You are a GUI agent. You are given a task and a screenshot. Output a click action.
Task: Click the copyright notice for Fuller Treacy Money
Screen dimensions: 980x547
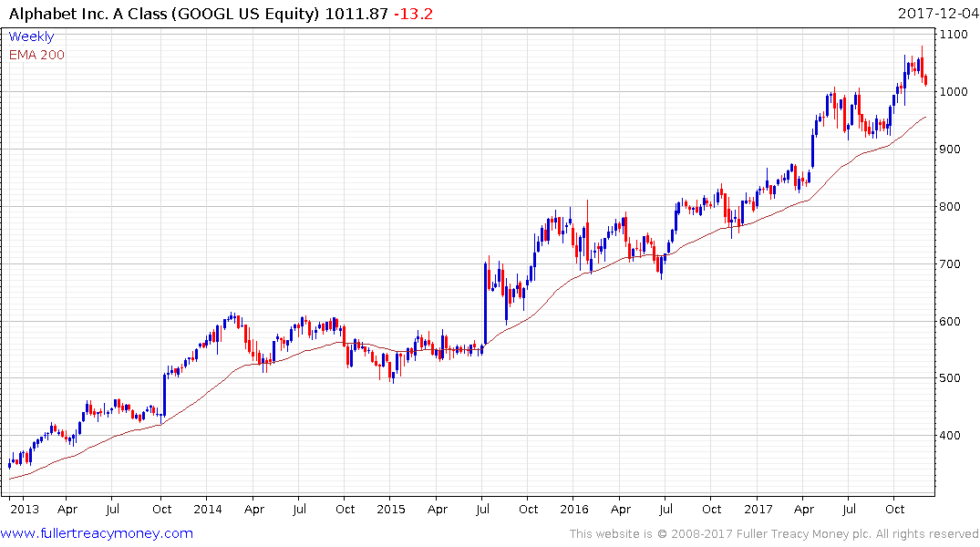pos(774,534)
